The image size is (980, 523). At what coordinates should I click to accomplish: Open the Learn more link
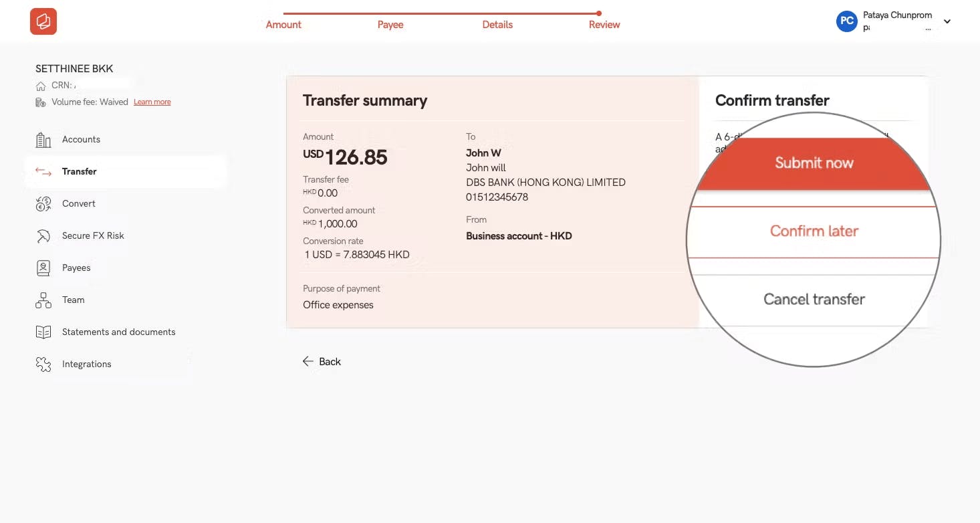(152, 102)
